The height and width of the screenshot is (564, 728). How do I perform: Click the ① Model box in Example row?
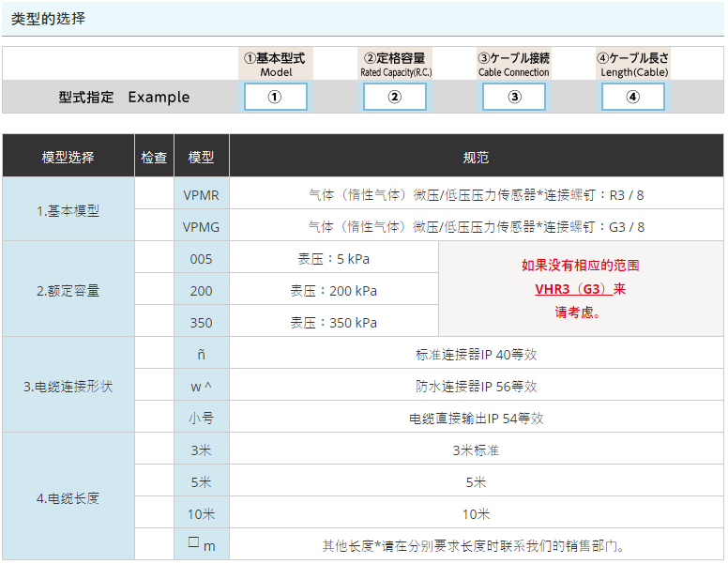tap(275, 97)
